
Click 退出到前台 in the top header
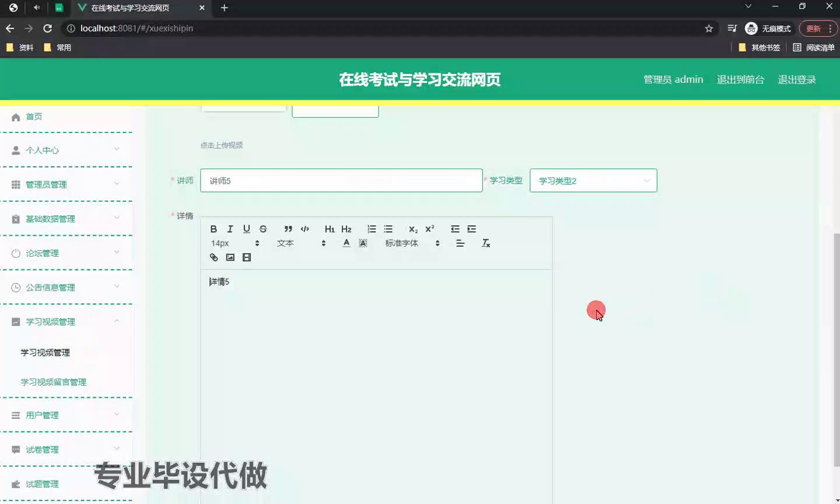click(x=740, y=80)
